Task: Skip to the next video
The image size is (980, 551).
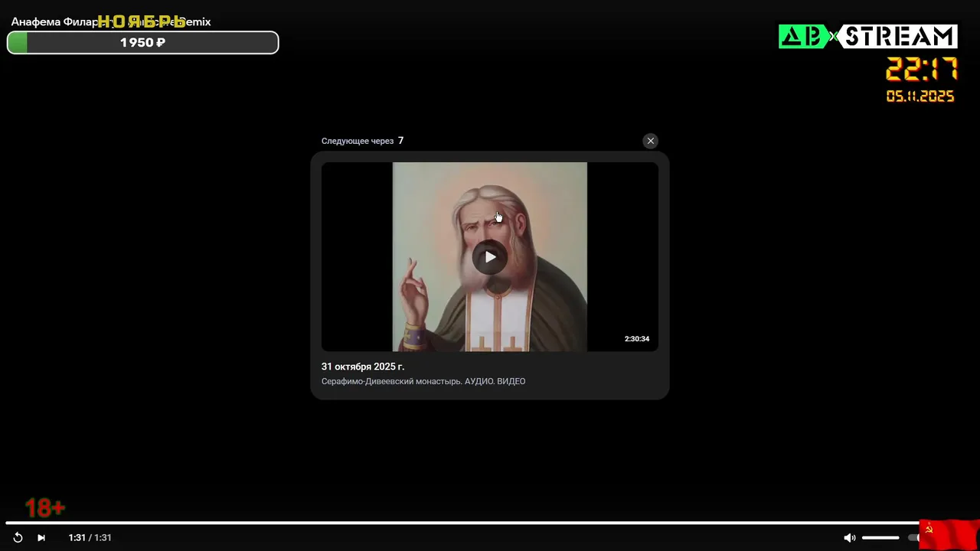Action: (41, 538)
